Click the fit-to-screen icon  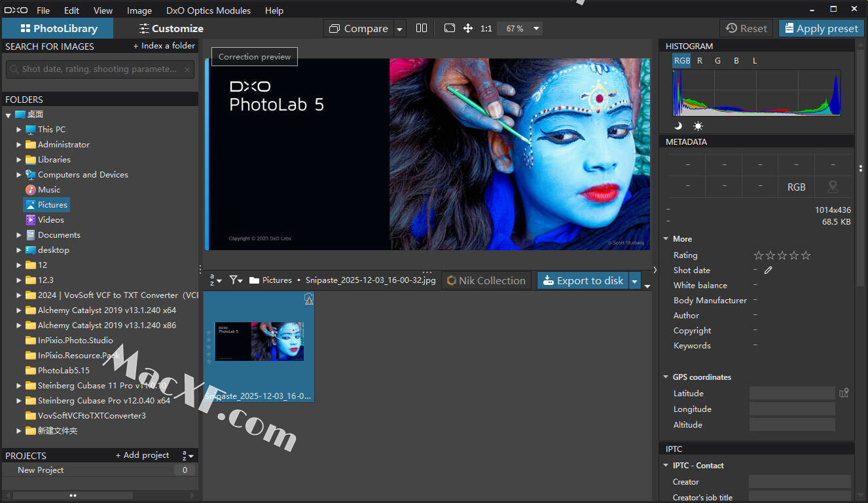pos(449,28)
